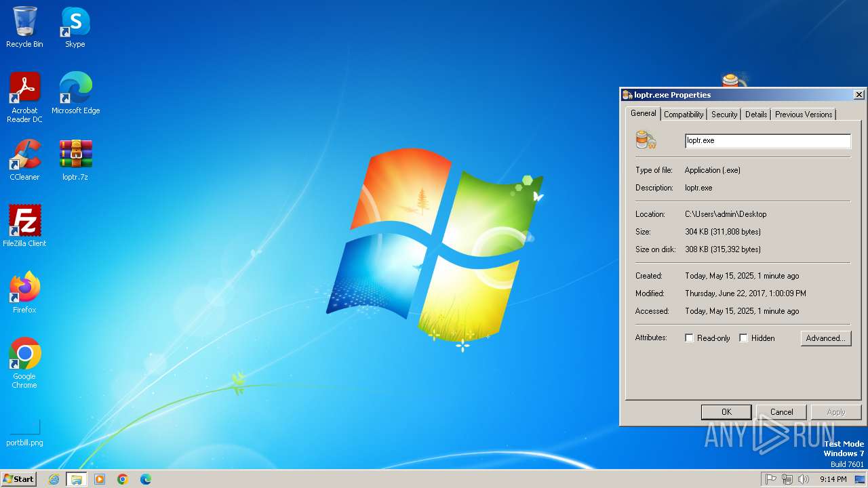
Task: Switch to the Security tab
Action: (x=724, y=115)
